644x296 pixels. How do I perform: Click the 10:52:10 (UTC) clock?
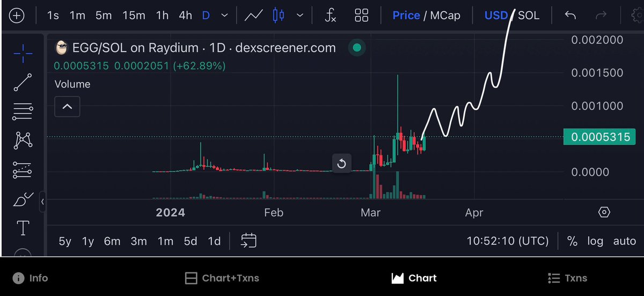coord(508,241)
